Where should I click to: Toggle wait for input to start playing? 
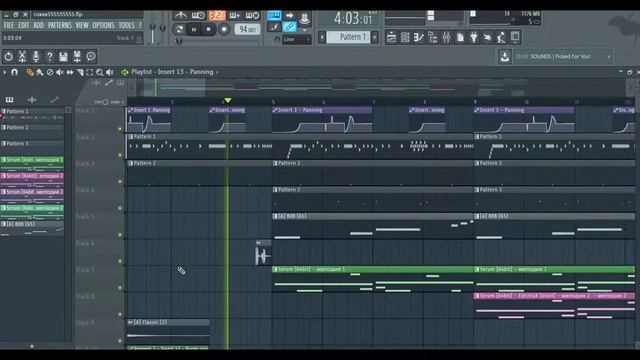click(x=198, y=16)
